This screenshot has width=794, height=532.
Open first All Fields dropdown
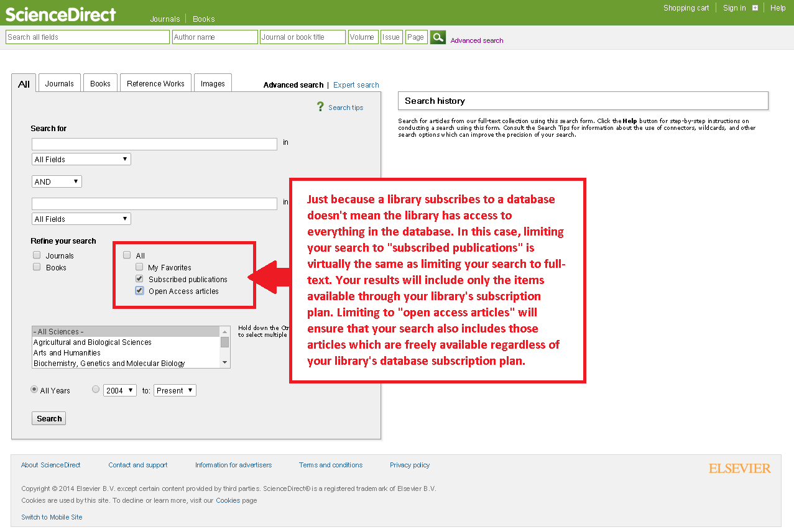tap(81, 159)
